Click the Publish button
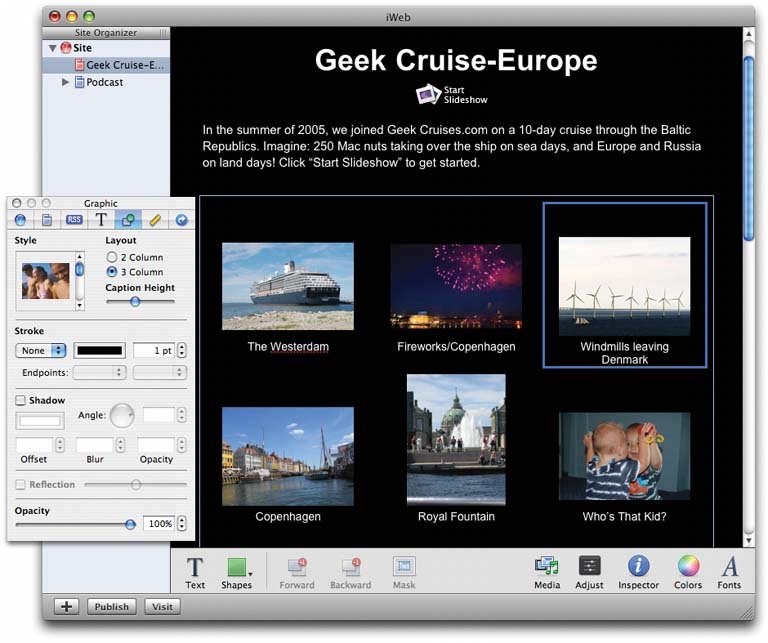768x643 pixels. [x=111, y=607]
